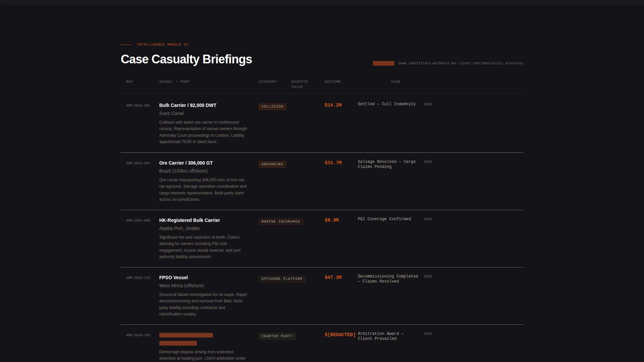The width and height of the screenshot is (644, 362).
Task: Click the $14.2M dispute value
Action: 333,105
